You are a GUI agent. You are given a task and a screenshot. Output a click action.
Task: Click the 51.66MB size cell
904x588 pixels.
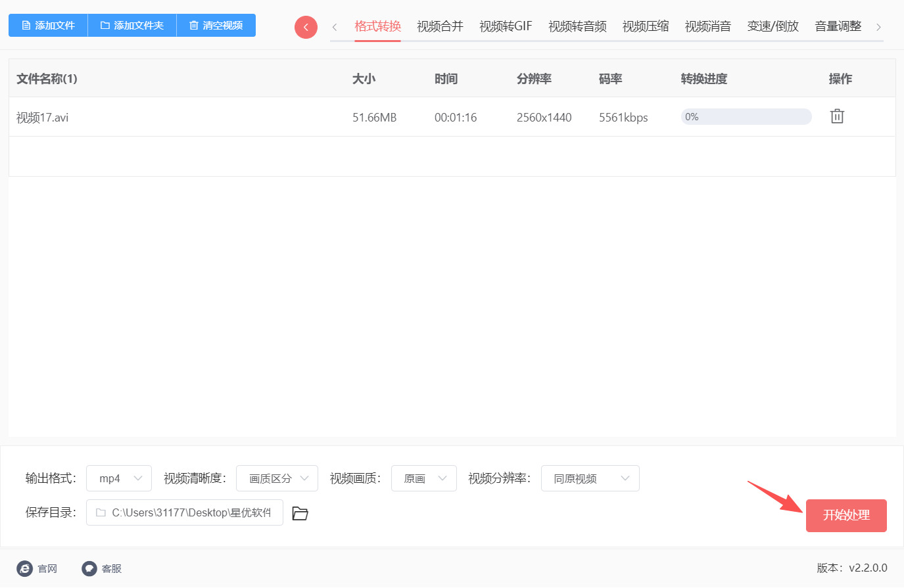pyautogui.click(x=375, y=118)
